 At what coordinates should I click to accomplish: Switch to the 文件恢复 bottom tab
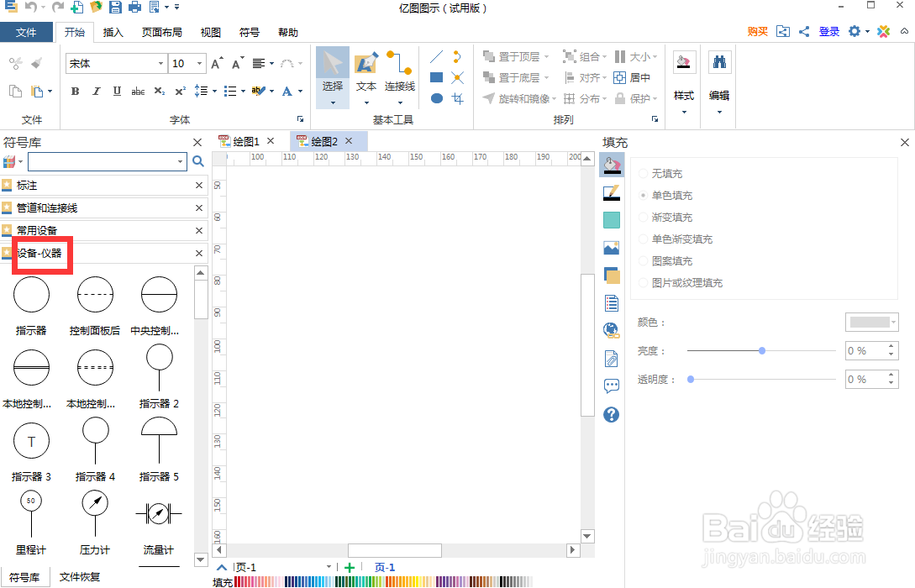(80, 577)
